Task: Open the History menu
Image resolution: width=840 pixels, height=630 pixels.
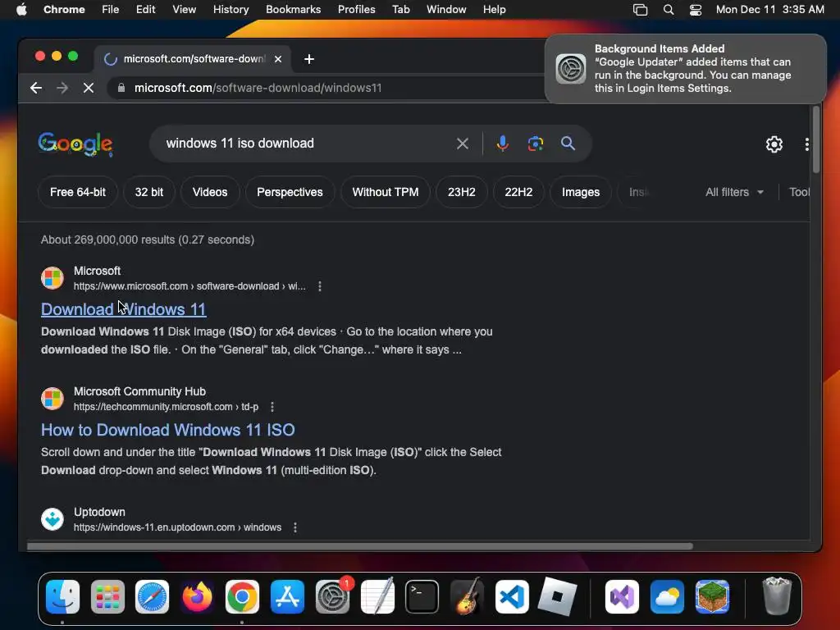Action: point(231,10)
